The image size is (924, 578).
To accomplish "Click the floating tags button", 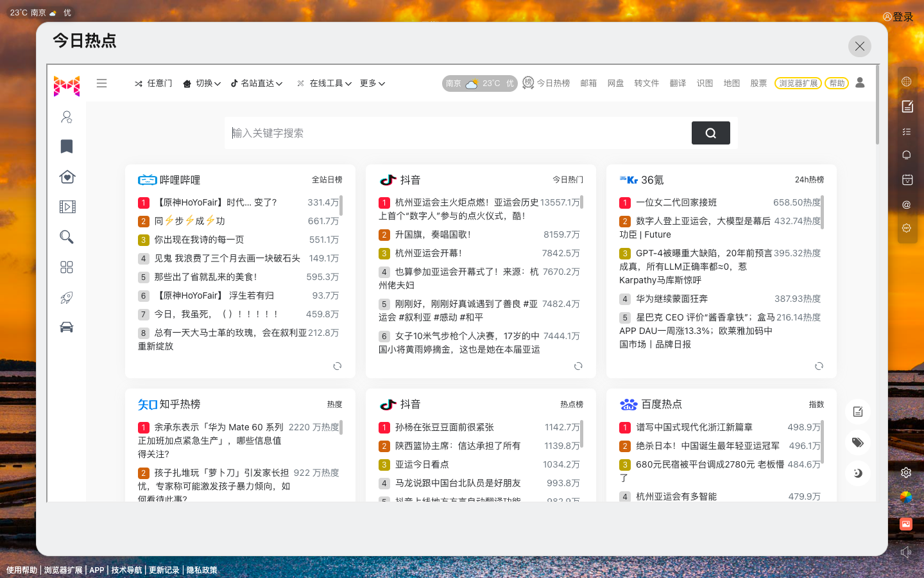I will pos(857,442).
